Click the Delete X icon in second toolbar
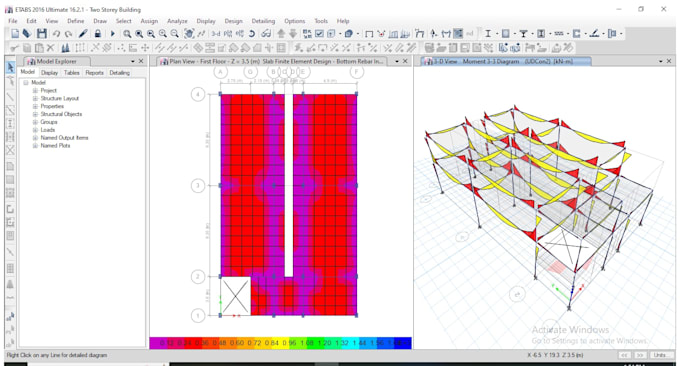Screen dimensions: 680x366 point(51,48)
